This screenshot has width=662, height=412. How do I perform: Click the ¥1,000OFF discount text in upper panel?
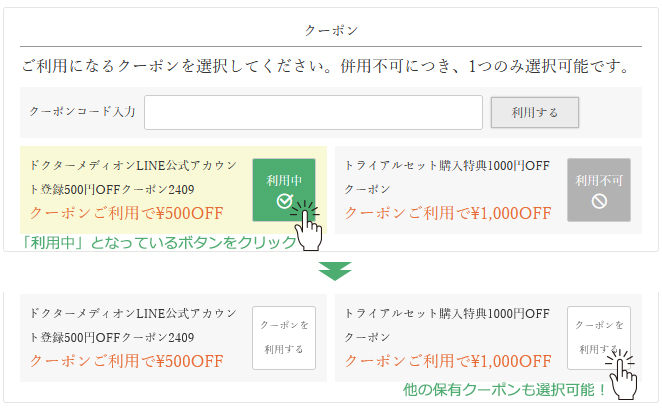(x=448, y=212)
